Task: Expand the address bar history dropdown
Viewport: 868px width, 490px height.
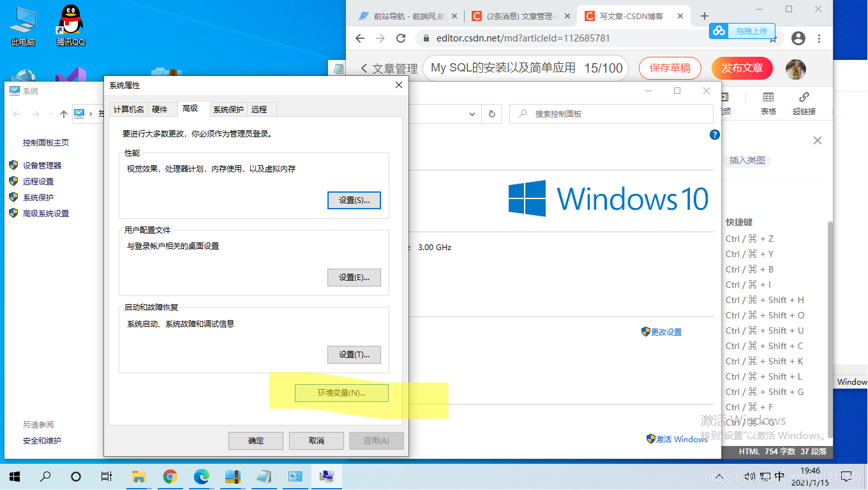Action: [x=472, y=114]
